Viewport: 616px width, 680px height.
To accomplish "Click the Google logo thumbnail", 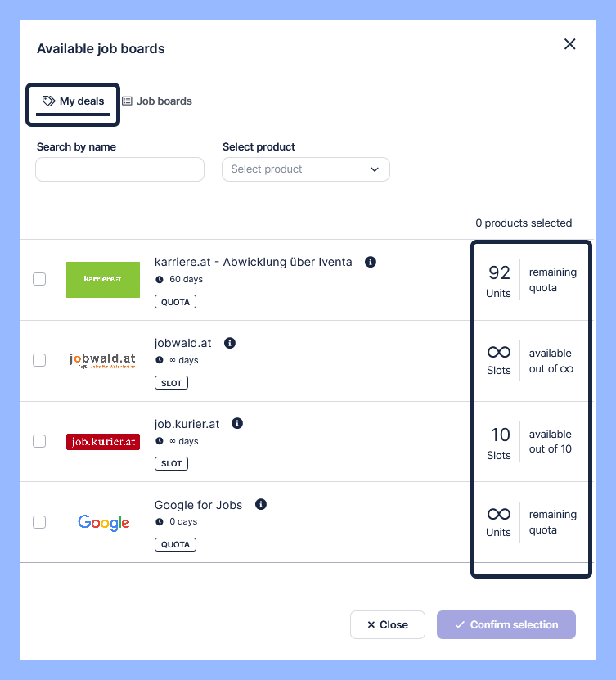I will (103, 522).
